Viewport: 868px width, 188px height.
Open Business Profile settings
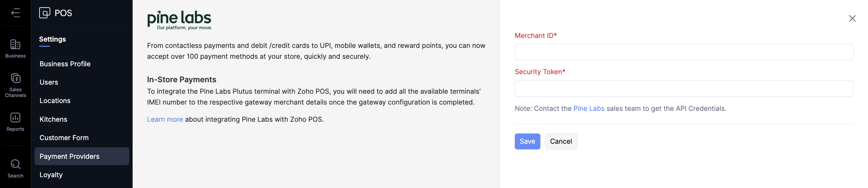pos(65,64)
